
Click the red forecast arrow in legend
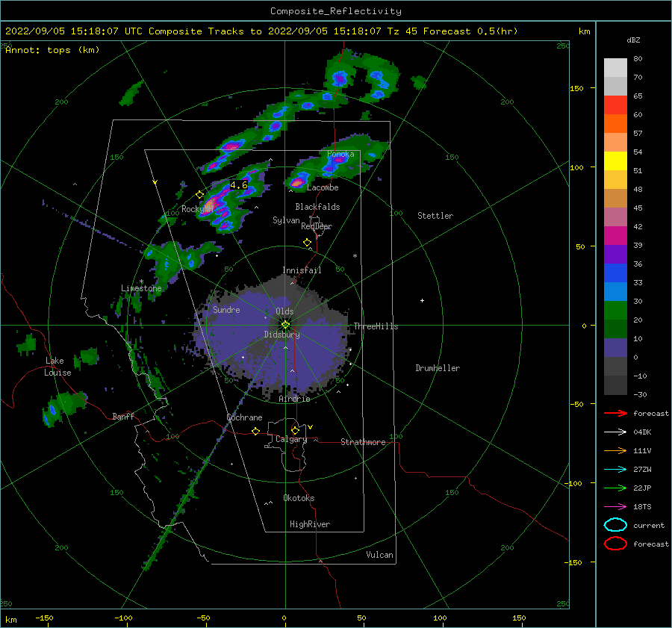pyautogui.click(x=615, y=413)
